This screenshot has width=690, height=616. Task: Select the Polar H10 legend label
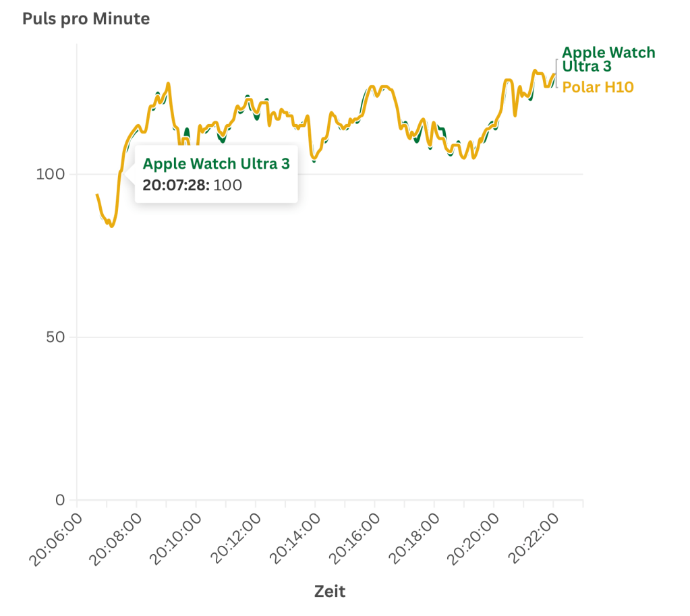[x=598, y=87]
